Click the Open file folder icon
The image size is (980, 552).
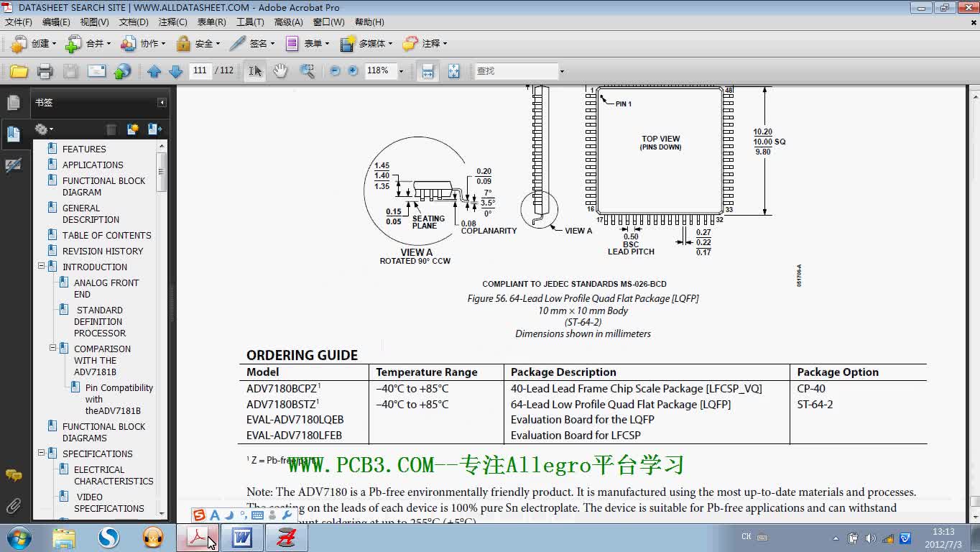click(x=19, y=71)
